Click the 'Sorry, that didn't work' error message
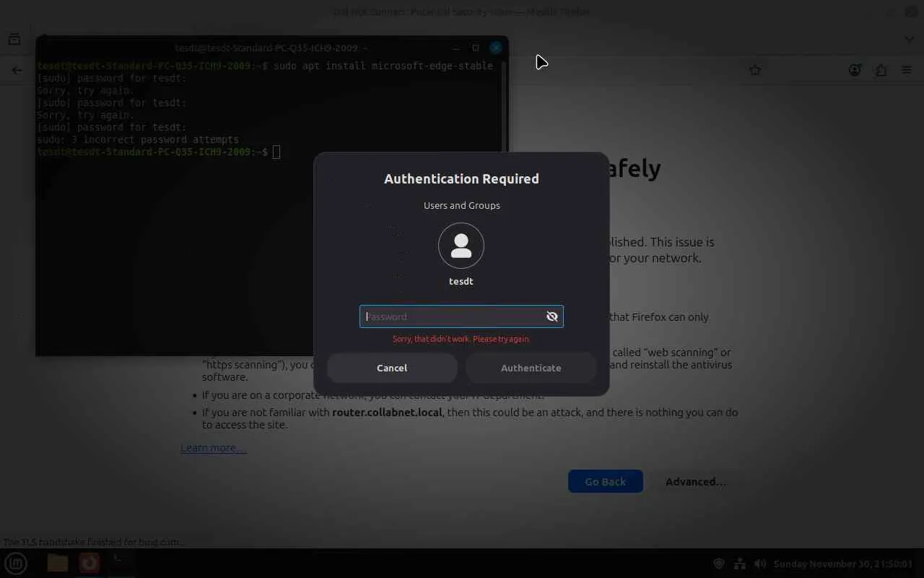924x578 pixels. click(461, 339)
